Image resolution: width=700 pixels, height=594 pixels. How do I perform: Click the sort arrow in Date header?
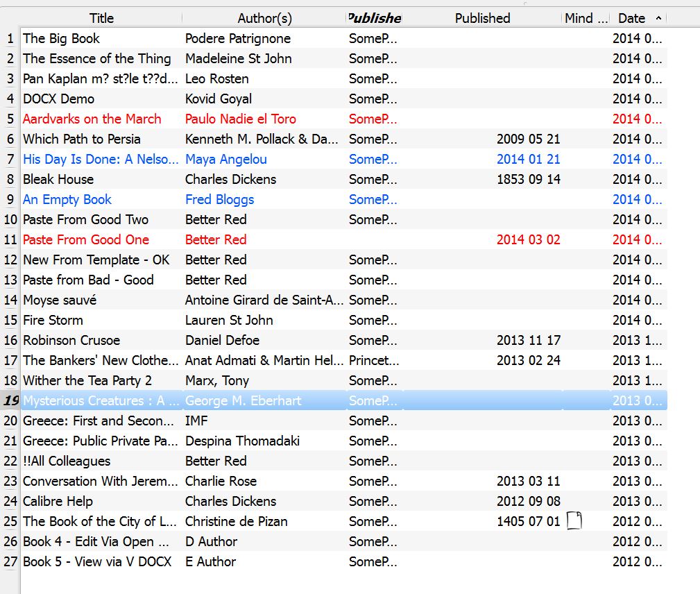pyautogui.click(x=658, y=18)
